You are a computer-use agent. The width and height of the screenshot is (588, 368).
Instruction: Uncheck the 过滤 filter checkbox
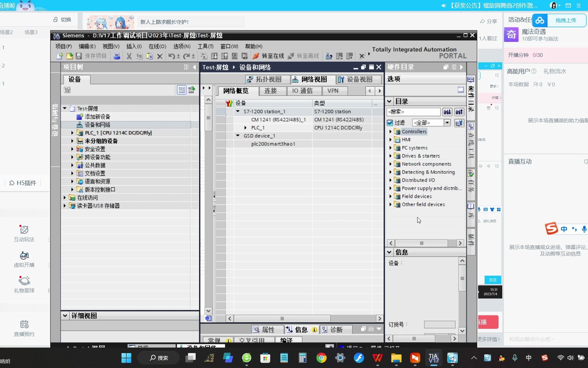(x=390, y=123)
